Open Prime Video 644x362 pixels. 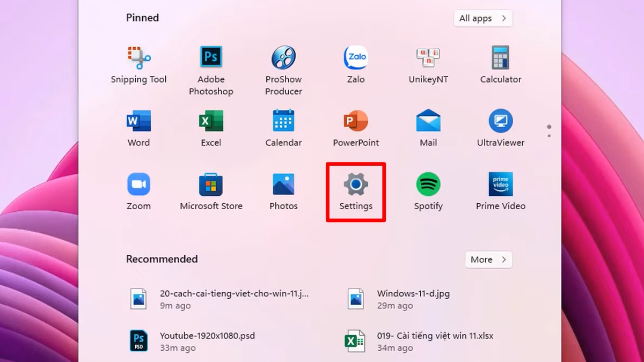(x=501, y=191)
